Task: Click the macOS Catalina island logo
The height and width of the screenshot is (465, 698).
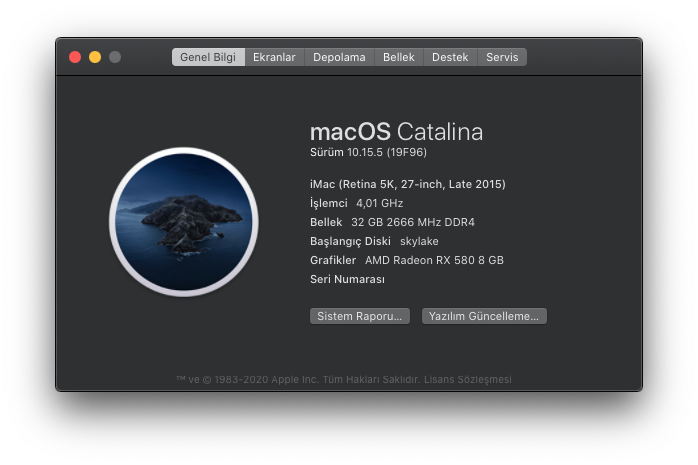Action: click(184, 222)
